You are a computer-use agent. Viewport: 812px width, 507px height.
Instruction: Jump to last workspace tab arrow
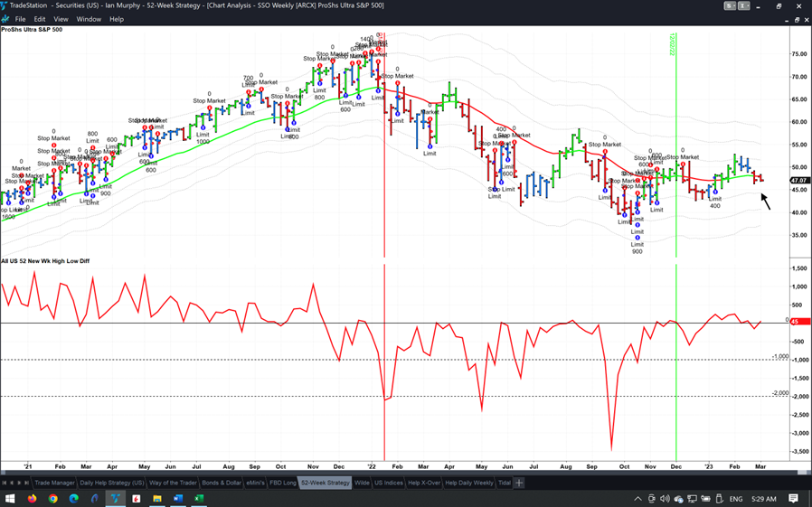[26, 483]
